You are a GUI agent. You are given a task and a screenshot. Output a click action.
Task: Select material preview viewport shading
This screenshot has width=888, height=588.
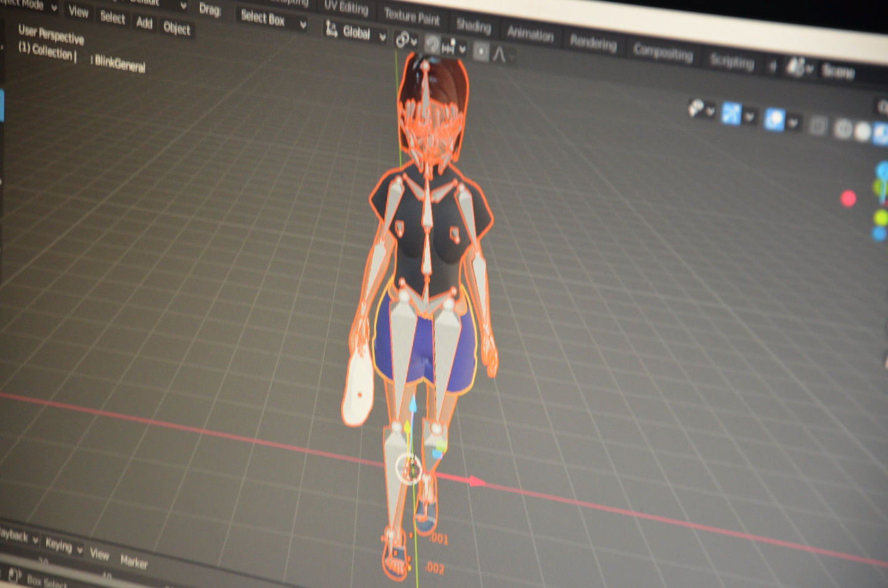click(880, 134)
